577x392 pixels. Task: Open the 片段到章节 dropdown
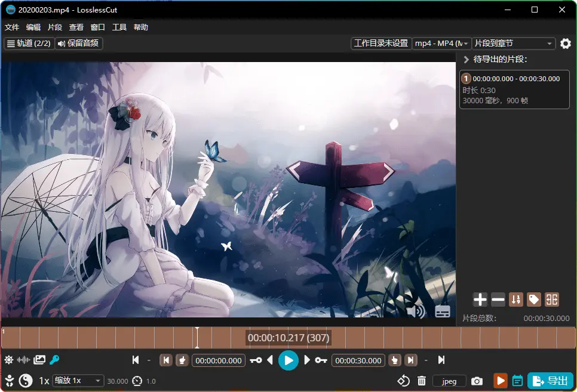pos(514,44)
